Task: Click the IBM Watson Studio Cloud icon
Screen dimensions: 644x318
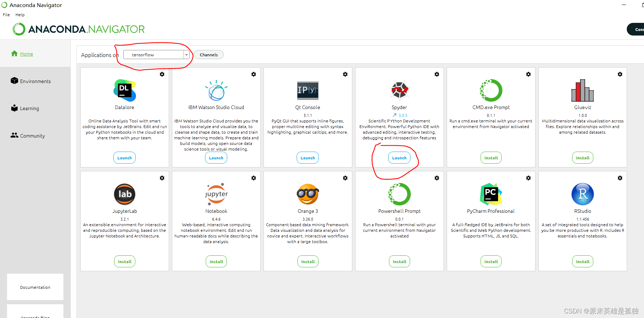Action: coord(216,90)
